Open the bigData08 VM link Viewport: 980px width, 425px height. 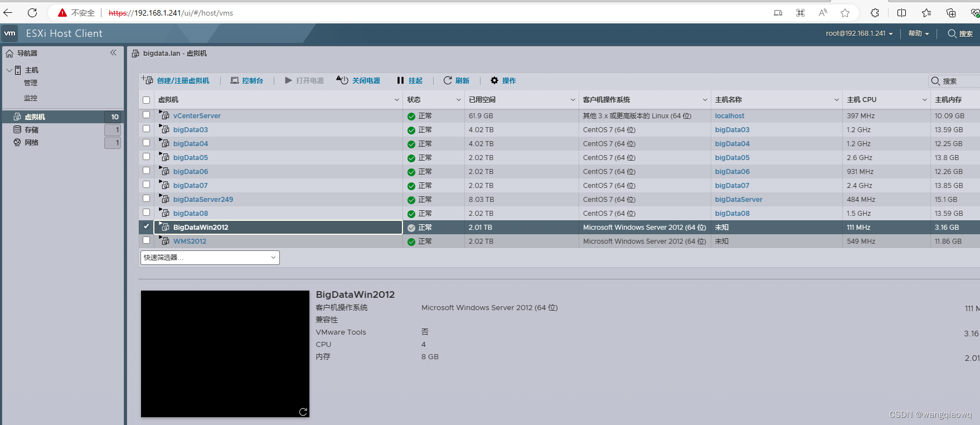(191, 214)
